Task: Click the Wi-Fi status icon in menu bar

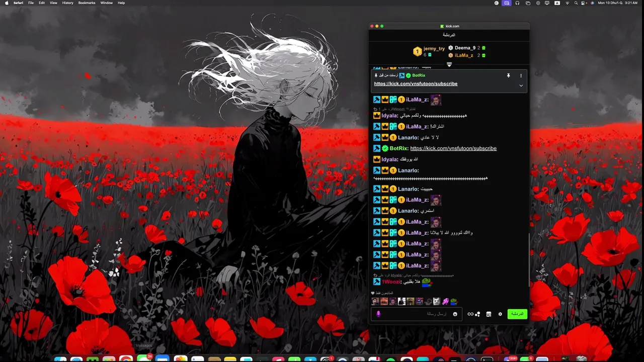Action: [x=567, y=3]
